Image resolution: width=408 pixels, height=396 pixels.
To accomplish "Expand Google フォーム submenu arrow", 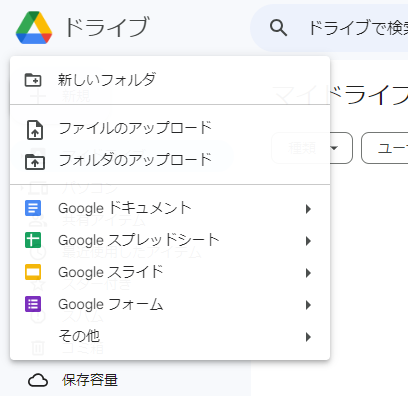I will [x=308, y=305].
